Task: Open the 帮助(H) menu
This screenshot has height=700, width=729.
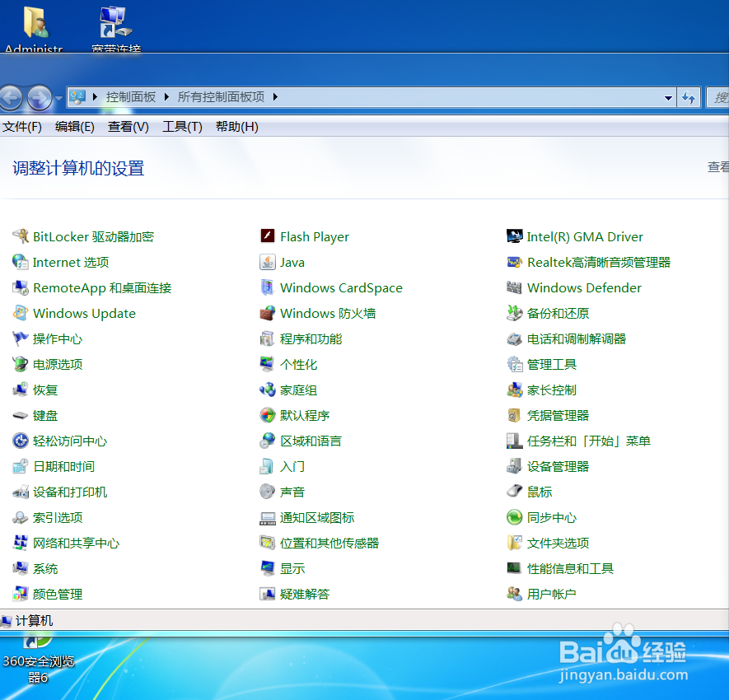Action: coord(237,127)
